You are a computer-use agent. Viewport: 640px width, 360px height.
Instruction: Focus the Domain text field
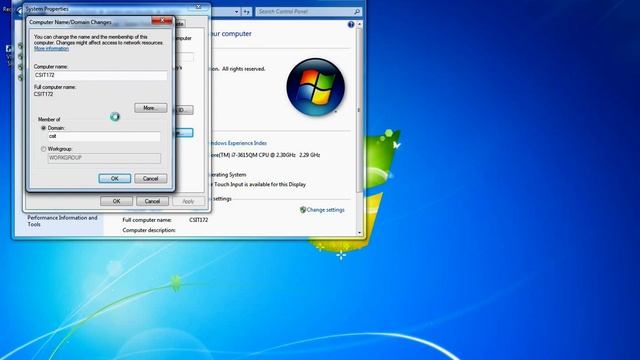(x=104, y=136)
